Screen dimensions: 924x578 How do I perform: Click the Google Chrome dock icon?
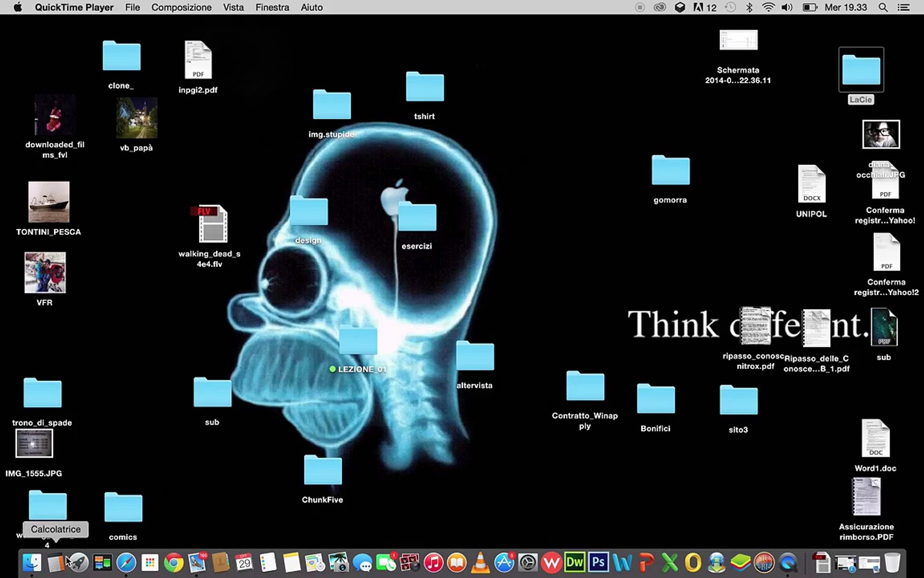pyautogui.click(x=173, y=562)
